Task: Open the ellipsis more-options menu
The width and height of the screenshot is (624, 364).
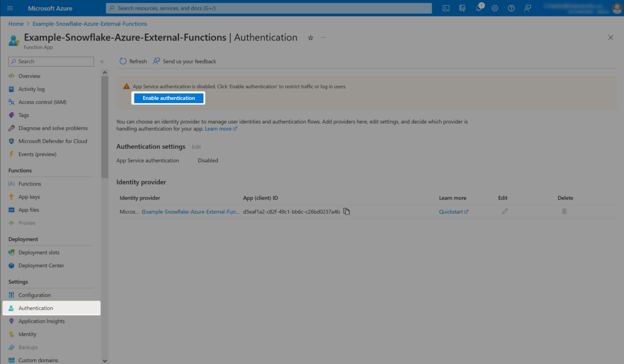Action: (323, 37)
